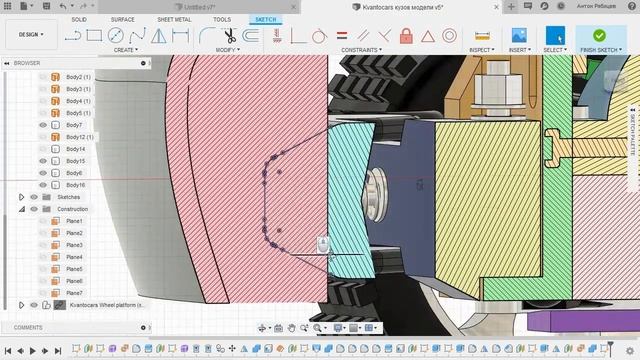Select the Line tool in the Create group
Image resolution: width=640 pixels, height=360 pixels.
tap(73, 36)
